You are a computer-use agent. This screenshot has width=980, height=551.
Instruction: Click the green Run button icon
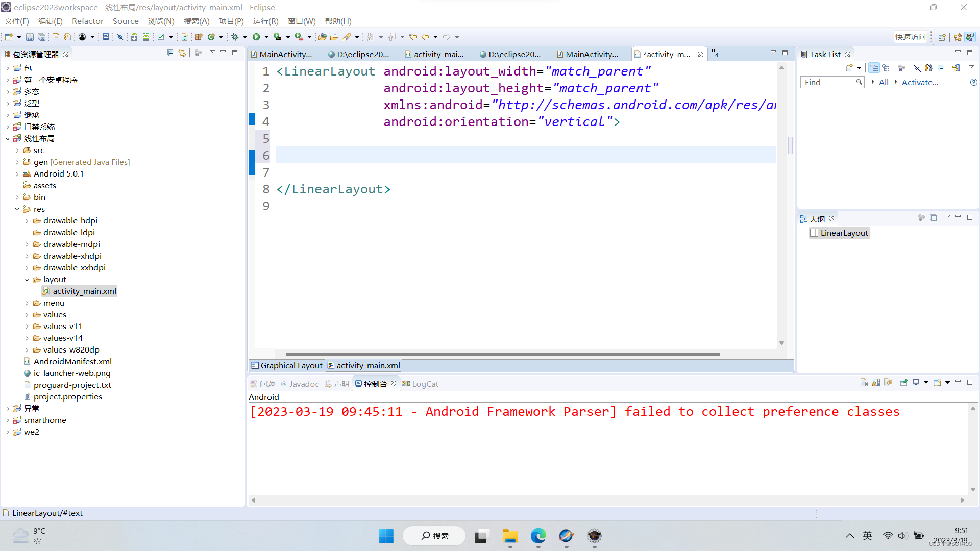[256, 37]
